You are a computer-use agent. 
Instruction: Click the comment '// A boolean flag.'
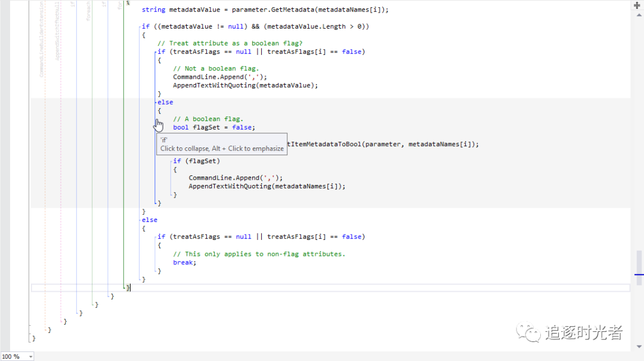click(208, 119)
